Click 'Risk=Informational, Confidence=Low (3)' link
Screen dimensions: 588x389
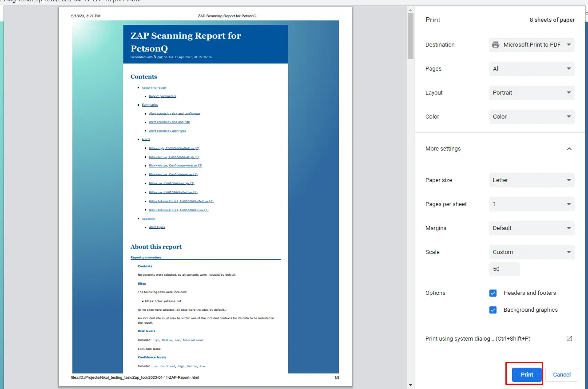[x=179, y=210]
